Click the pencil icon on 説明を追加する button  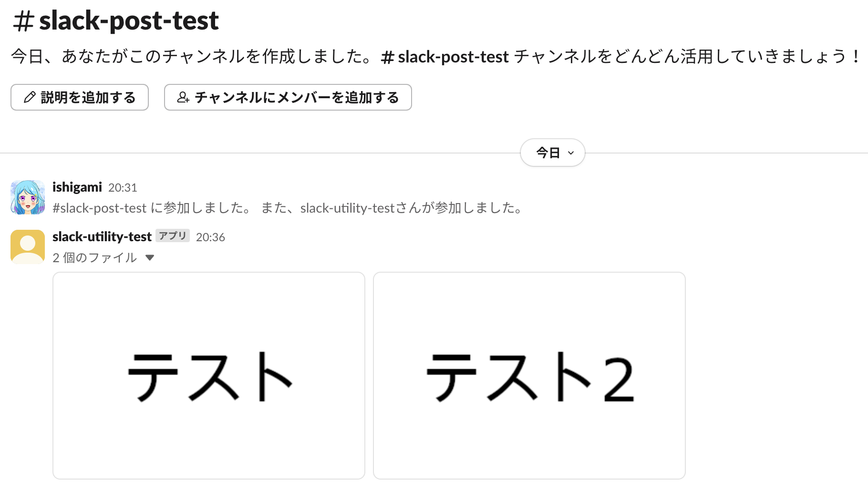pos(30,97)
